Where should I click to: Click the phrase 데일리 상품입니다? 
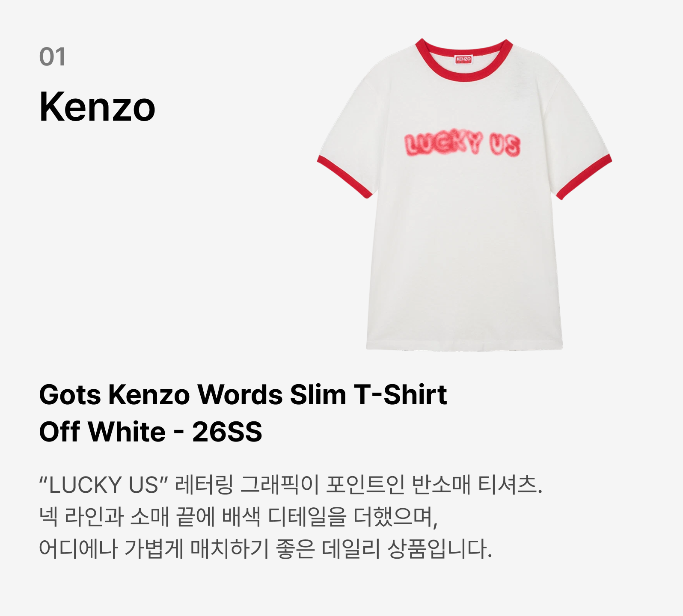[407, 548]
